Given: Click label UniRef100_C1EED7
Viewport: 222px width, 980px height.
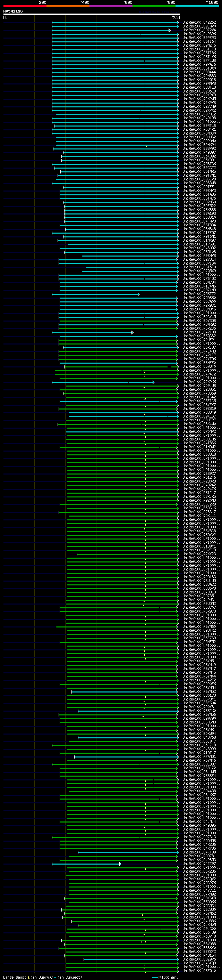Looking at the screenshot, I should 199,233.
